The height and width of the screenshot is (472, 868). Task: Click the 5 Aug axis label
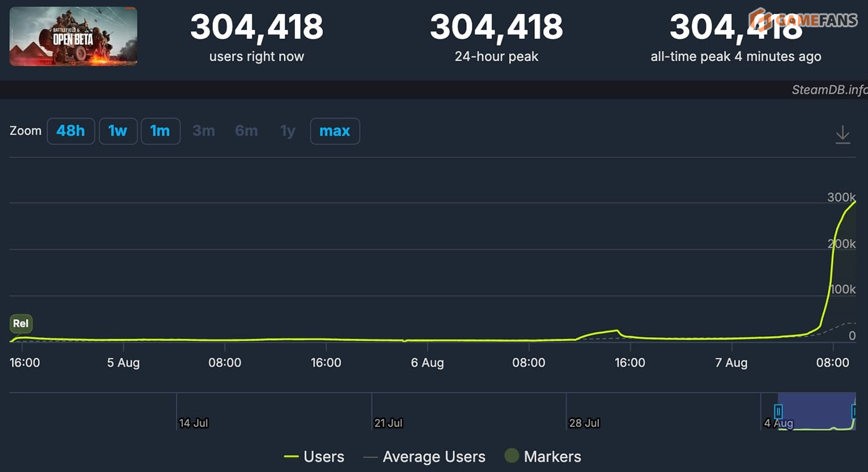pyautogui.click(x=124, y=363)
